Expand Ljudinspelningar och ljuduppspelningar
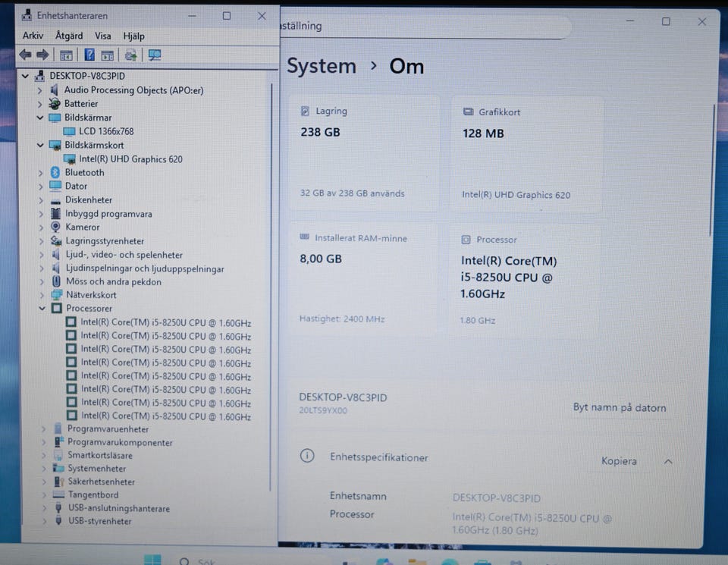This screenshot has width=728, height=565. (x=42, y=268)
